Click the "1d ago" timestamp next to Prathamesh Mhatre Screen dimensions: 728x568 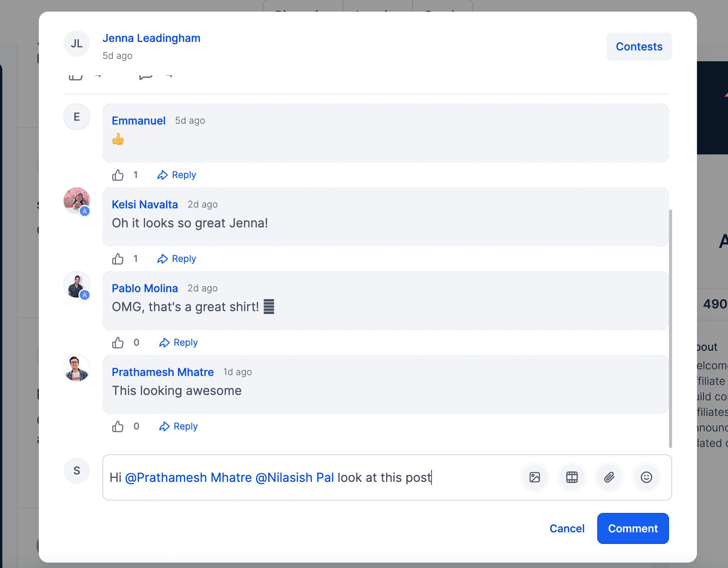tap(237, 372)
